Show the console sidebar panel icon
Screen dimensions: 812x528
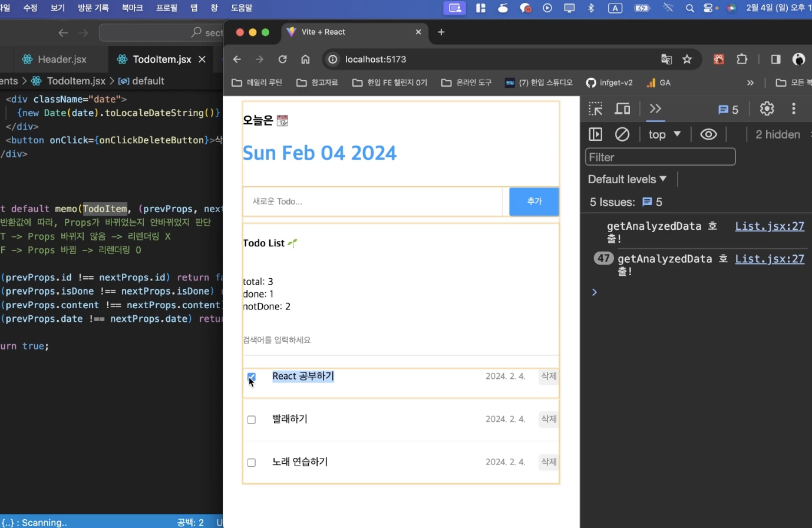[596, 134]
